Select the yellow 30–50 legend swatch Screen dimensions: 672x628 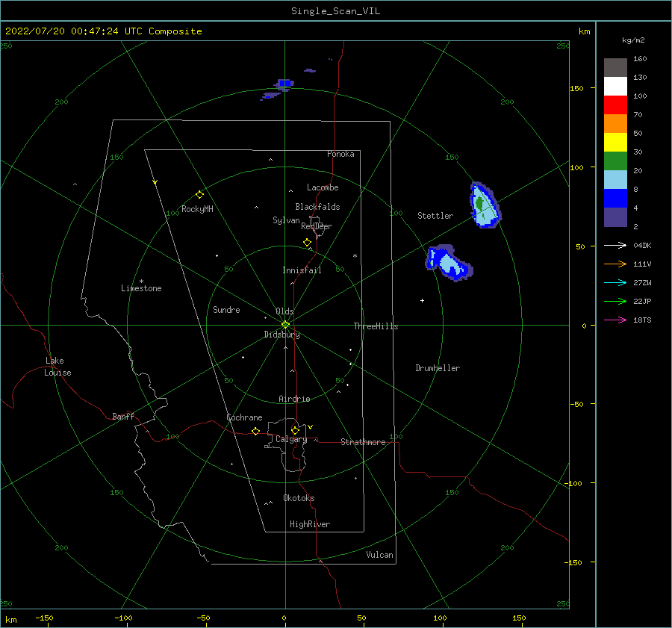pos(615,143)
